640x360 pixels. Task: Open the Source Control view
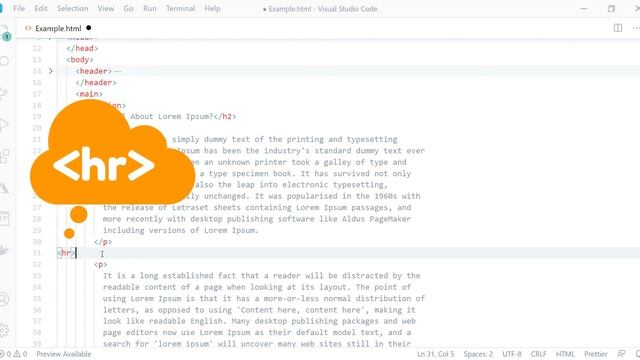coord(3,93)
